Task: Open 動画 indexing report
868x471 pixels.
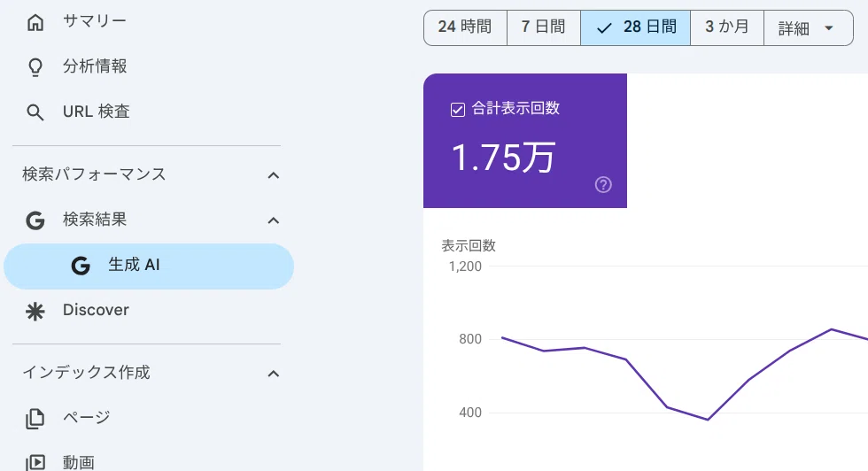Action: pos(79,463)
